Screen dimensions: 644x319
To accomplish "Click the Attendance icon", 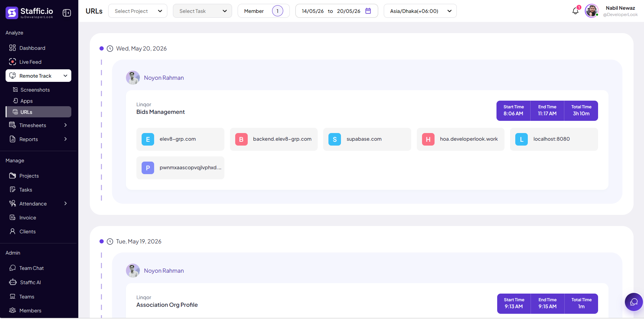I will click(13, 203).
